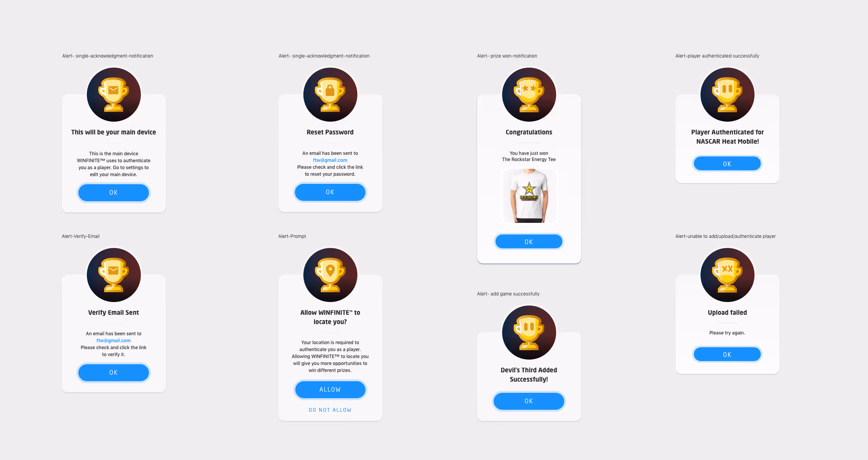Click OK on Devil's Third Added Successfully

pos(529,401)
